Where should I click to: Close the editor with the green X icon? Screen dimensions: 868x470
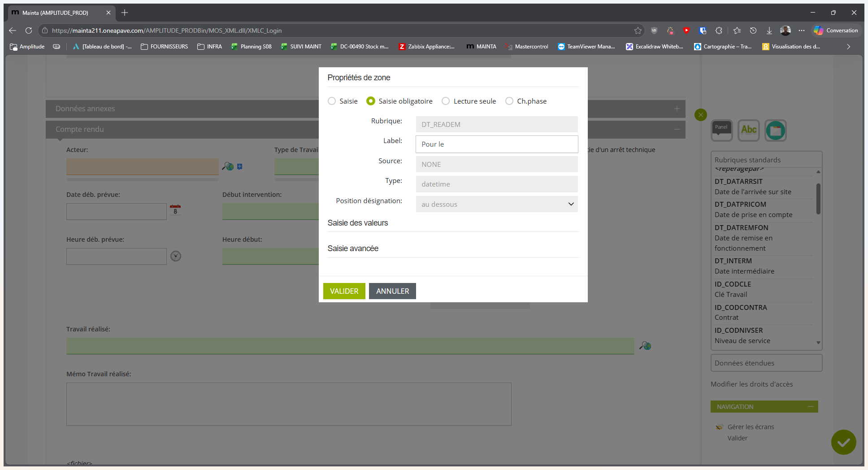coord(700,115)
